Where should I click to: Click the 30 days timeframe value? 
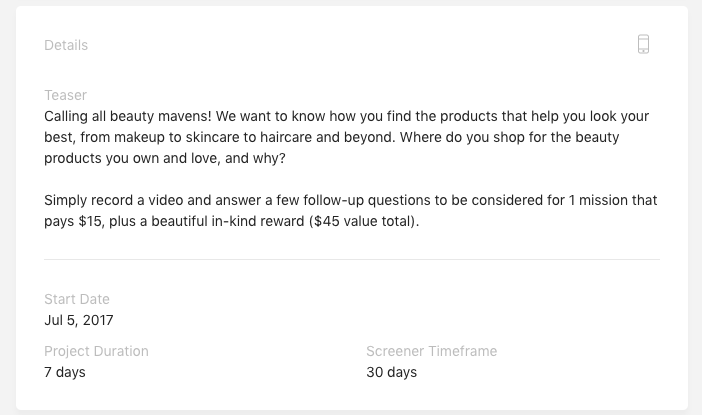(392, 372)
